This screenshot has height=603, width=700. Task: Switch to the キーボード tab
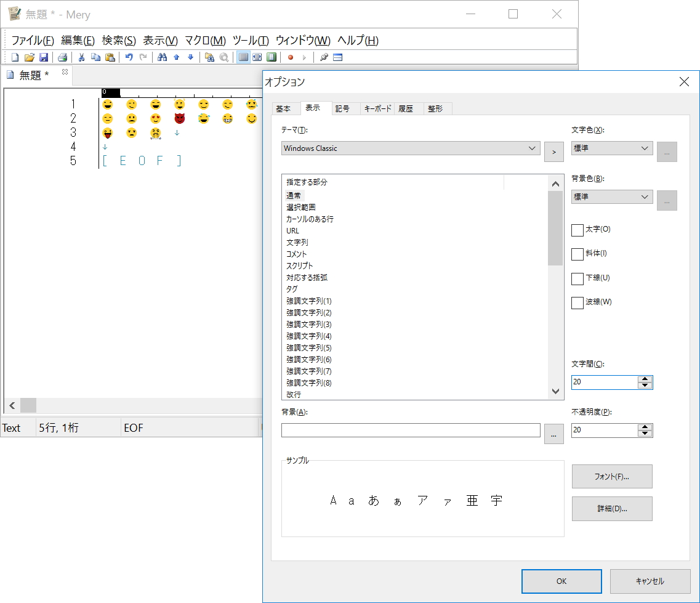[x=377, y=108]
